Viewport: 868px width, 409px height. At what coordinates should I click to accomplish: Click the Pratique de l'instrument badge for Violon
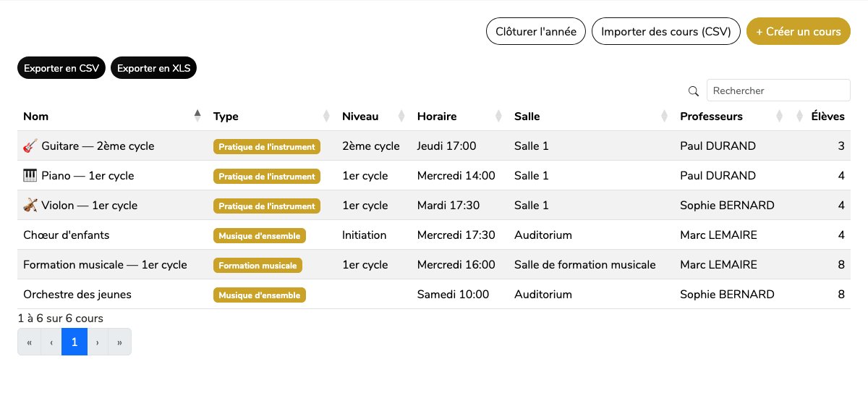pos(267,206)
